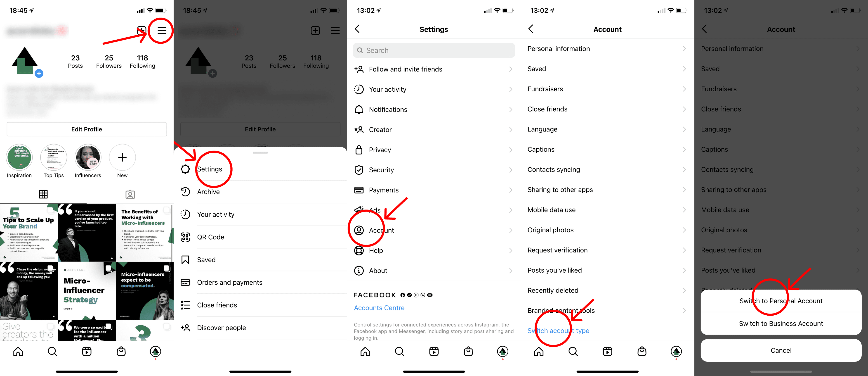868x376 pixels.
Task: Open Close friends on the Account screen
Action: [x=607, y=109]
